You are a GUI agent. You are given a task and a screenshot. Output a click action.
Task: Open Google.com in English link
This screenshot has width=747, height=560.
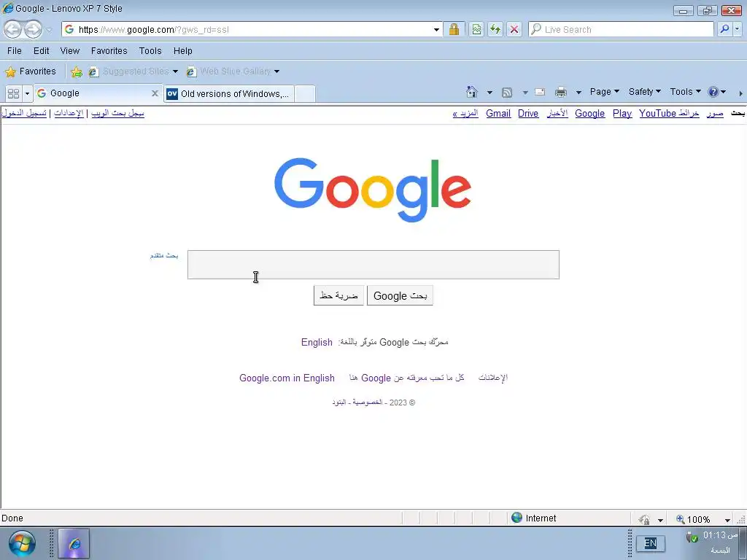(287, 378)
